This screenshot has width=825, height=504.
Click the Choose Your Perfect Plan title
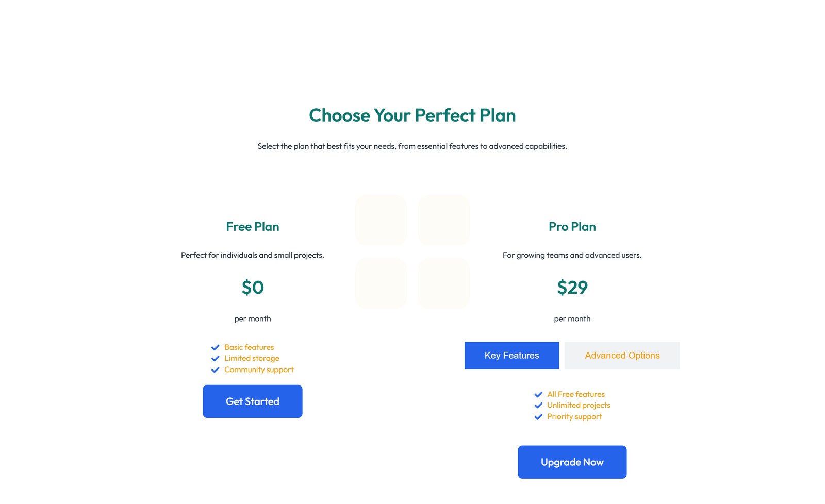tap(412, 115)
